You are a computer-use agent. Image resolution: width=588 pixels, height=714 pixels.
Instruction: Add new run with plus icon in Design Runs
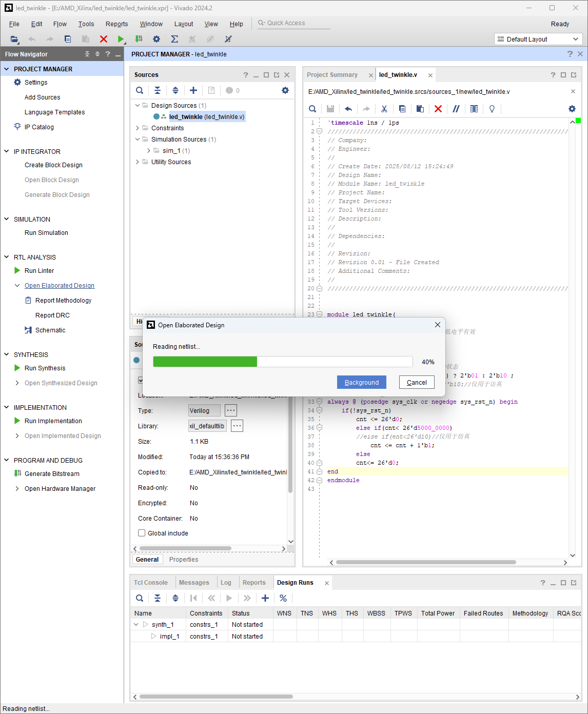[x=265, y=598]
